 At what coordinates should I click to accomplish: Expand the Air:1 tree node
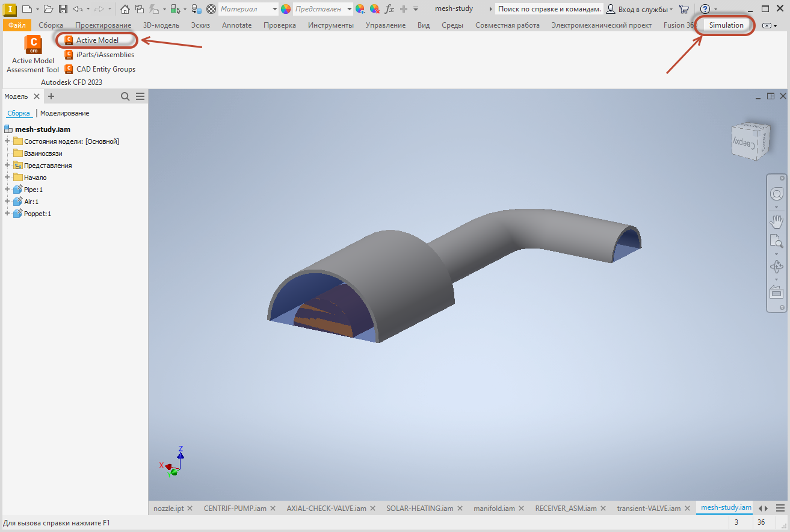point(7,202)
